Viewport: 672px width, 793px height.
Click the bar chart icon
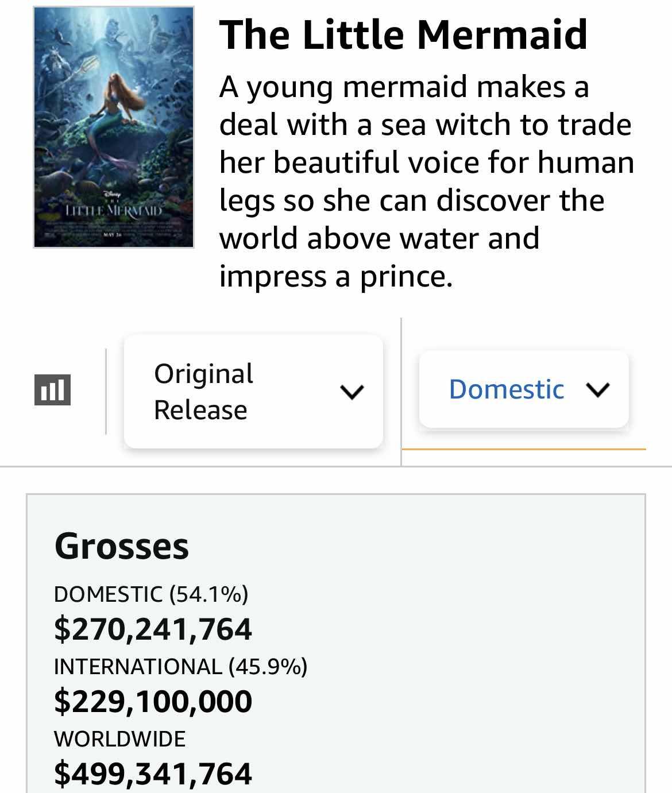(x=52, y=390)
